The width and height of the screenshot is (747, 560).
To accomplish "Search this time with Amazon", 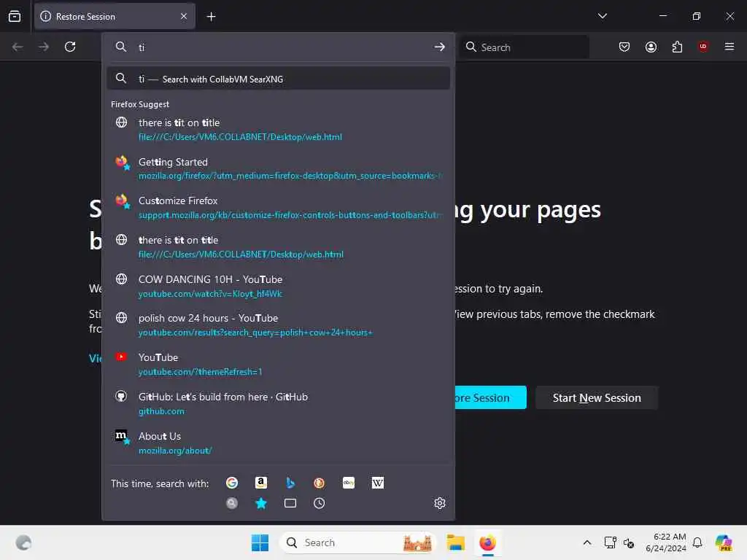I will pos(261,483).
